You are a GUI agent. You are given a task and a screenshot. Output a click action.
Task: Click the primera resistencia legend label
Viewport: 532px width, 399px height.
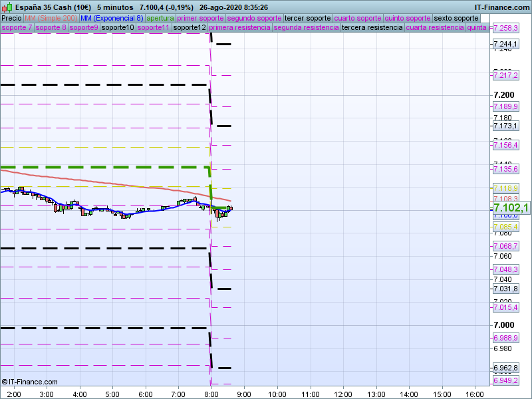pos(239,28)
